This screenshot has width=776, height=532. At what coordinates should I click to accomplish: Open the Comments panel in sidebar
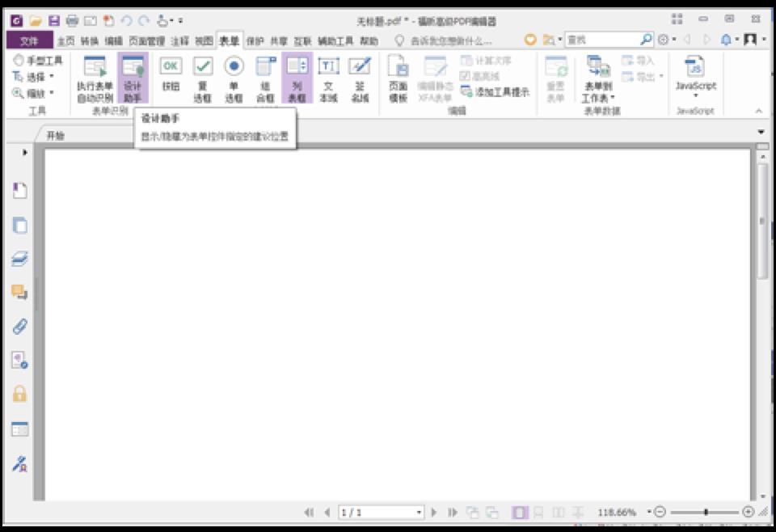[x=19, y=292]
